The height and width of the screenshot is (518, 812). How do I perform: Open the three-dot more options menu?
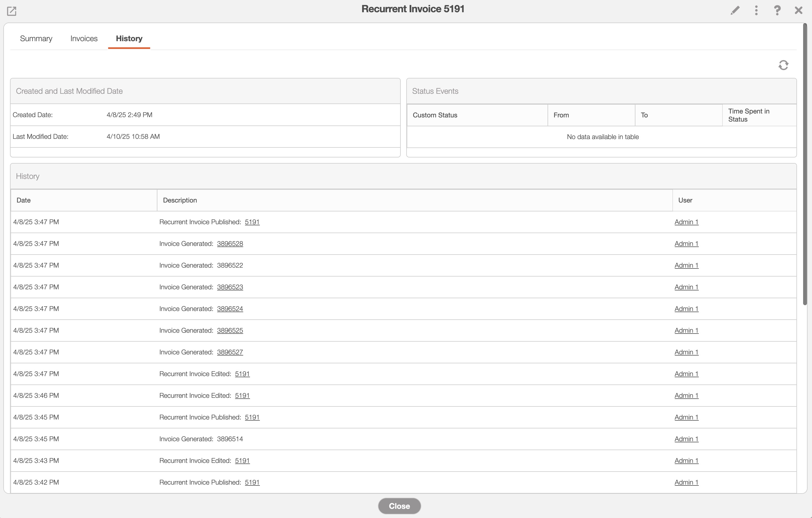[x=756, y=11]
